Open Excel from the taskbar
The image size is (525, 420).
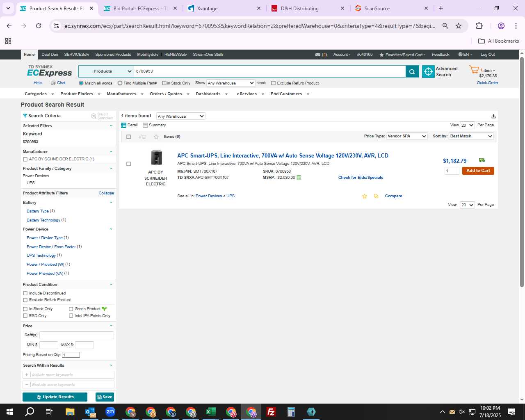click(211, 412)
